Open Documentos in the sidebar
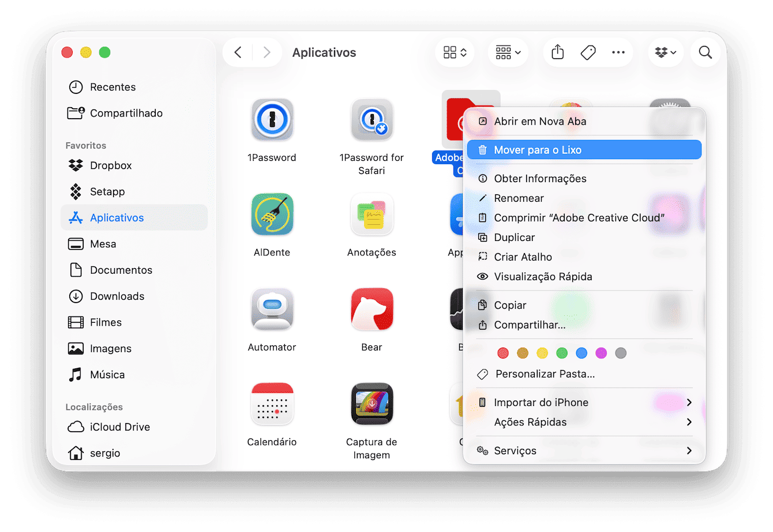This screenshot has width=773, height=532. point(134,270)
